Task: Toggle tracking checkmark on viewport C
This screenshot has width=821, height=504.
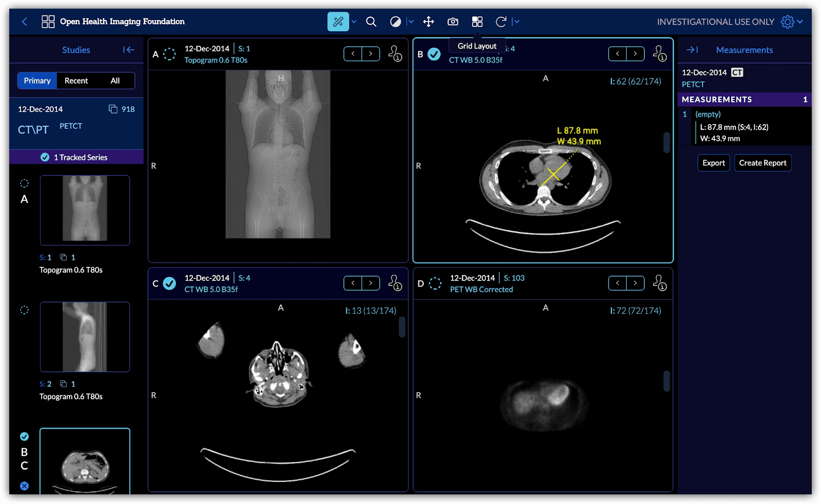Action: pos(170,283)
